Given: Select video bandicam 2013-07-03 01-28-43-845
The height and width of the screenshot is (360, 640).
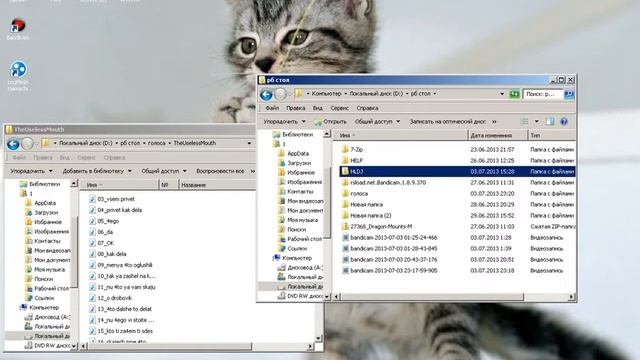Looking at the screenshot, I should tap(389, 249).
